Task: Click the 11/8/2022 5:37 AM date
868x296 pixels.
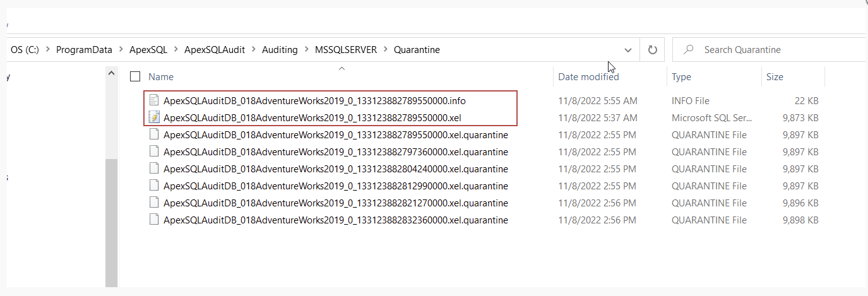Action: point(598,117)
